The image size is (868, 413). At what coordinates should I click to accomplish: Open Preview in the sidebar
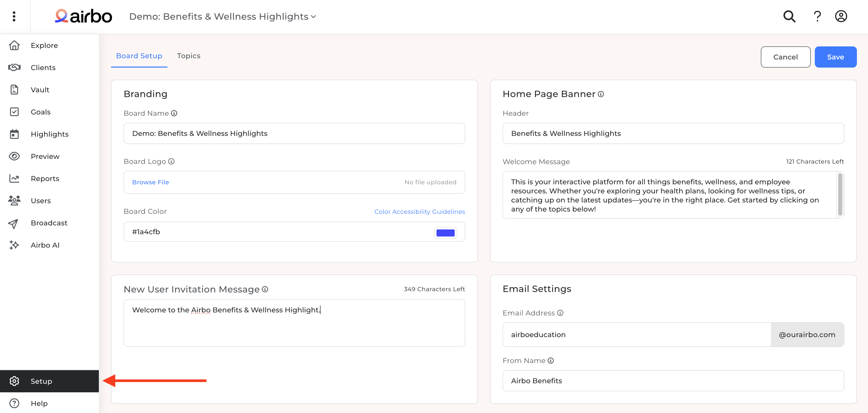tap(49, 156)
